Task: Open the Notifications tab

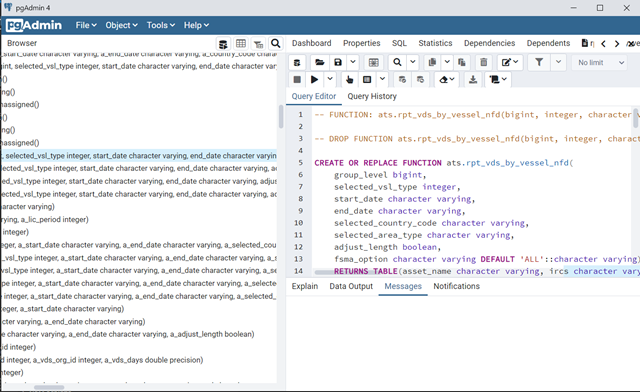Action: coord(456,286)
